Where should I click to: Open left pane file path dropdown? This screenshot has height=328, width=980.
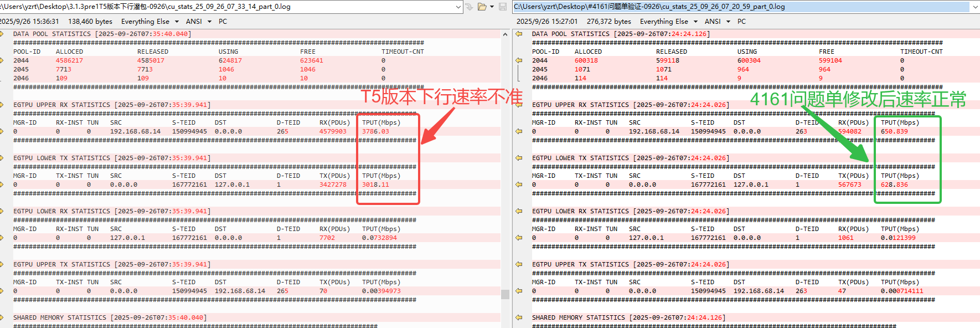click(x=458, y=7)
